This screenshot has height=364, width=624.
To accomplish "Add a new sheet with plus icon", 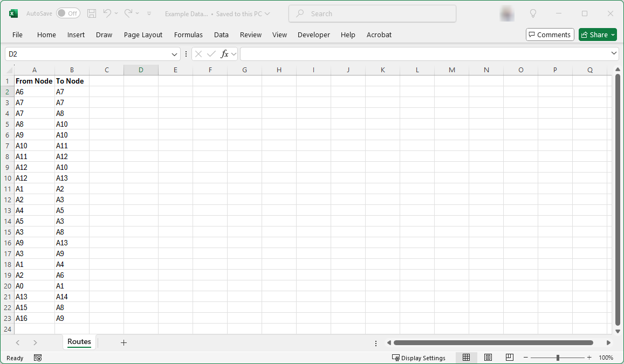I will coord(124,342).
